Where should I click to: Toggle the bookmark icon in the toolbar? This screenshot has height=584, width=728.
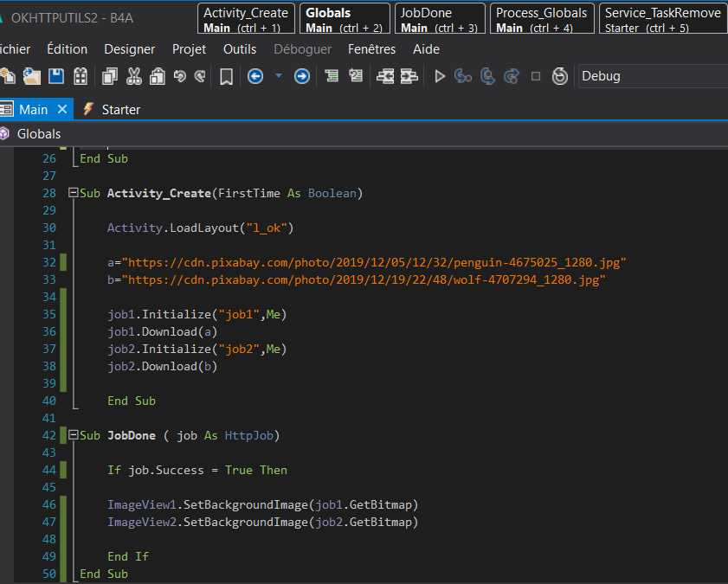[x=226, y=76]
